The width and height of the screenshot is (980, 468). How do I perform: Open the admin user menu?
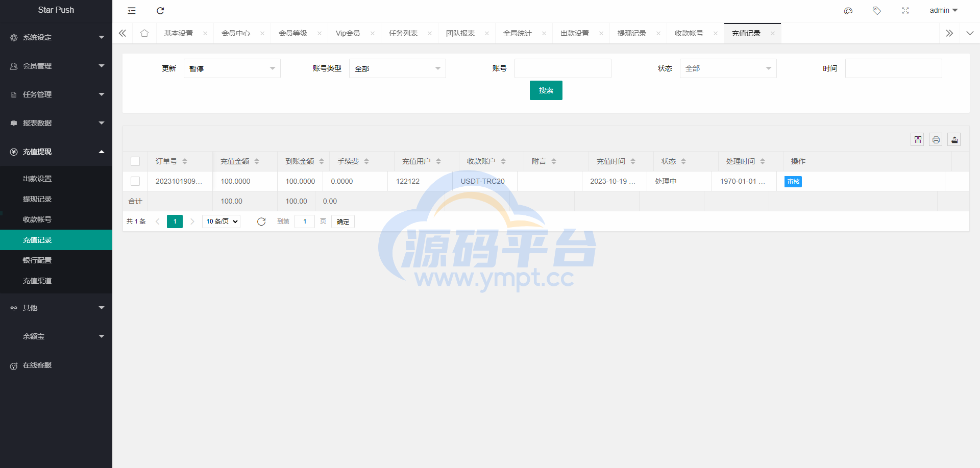943,11
